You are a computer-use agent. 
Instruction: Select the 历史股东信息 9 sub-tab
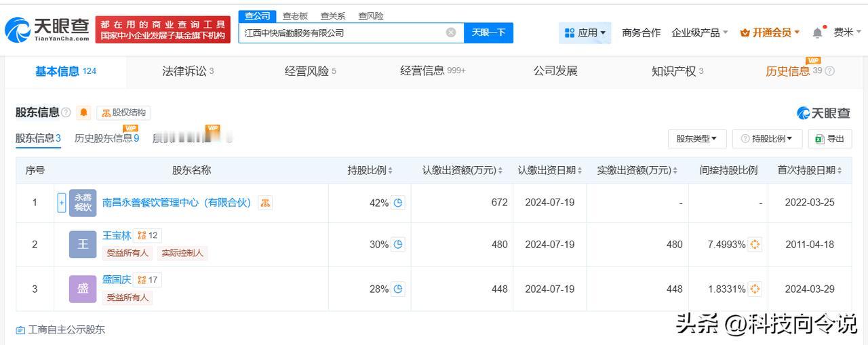[x=106, y=138]
